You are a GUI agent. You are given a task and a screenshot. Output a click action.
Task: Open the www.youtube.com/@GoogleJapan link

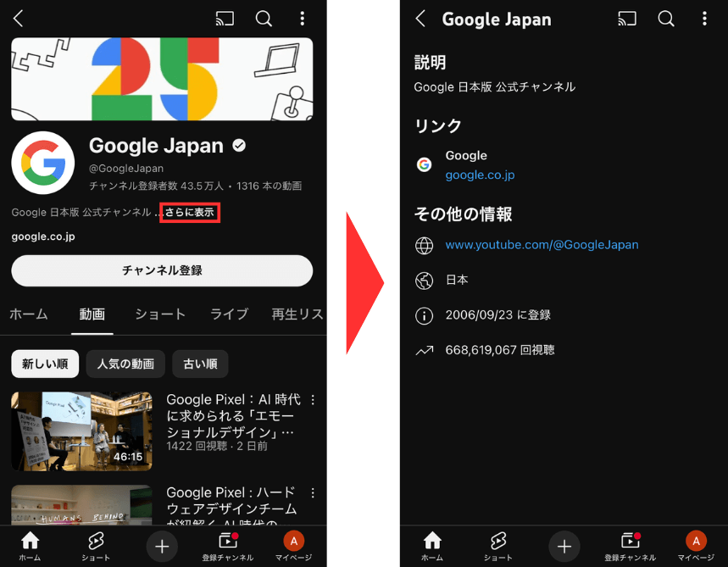coord(542,245)
